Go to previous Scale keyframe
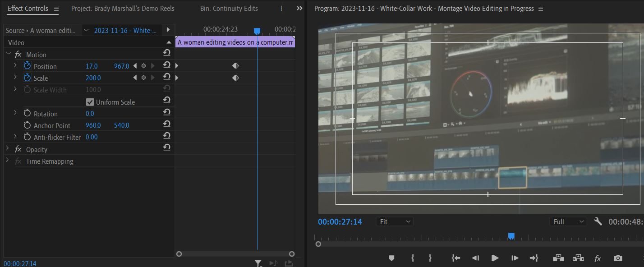 pyautogui.click(x=135, y=78)
